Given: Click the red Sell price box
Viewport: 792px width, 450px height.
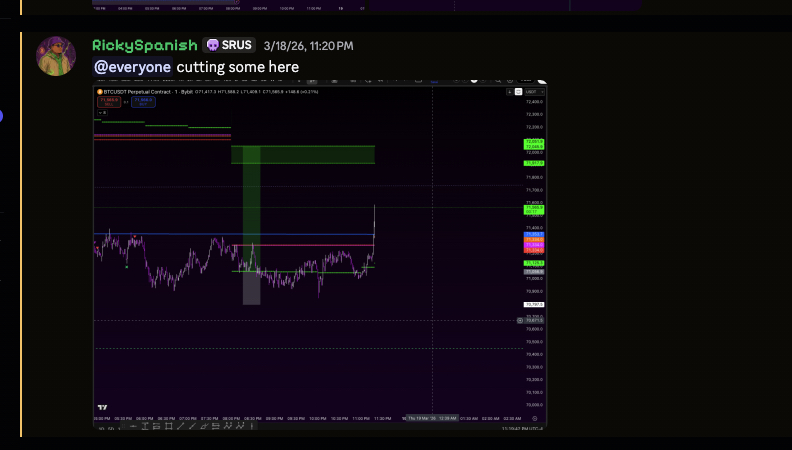Looking at the screenshot, I should [108, 101].
